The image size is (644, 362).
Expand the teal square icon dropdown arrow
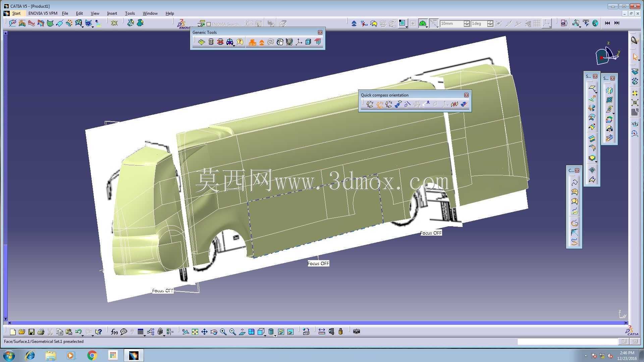pos(407,27)
